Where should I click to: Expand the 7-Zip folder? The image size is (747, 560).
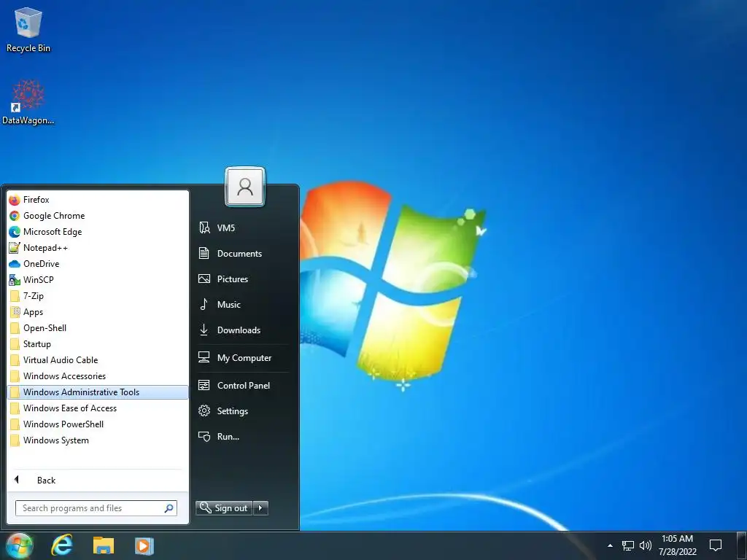click(x=98, y=296)
